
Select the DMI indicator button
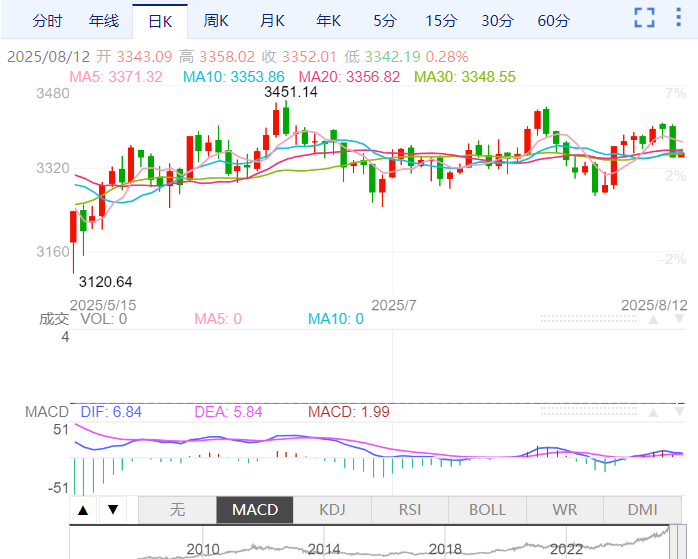642,509
